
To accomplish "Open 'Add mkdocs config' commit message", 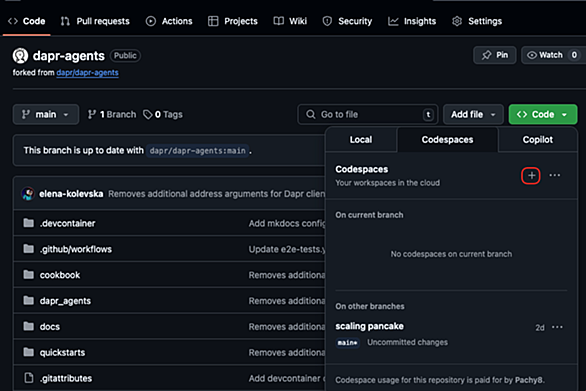I will click(x=287, y=224).
